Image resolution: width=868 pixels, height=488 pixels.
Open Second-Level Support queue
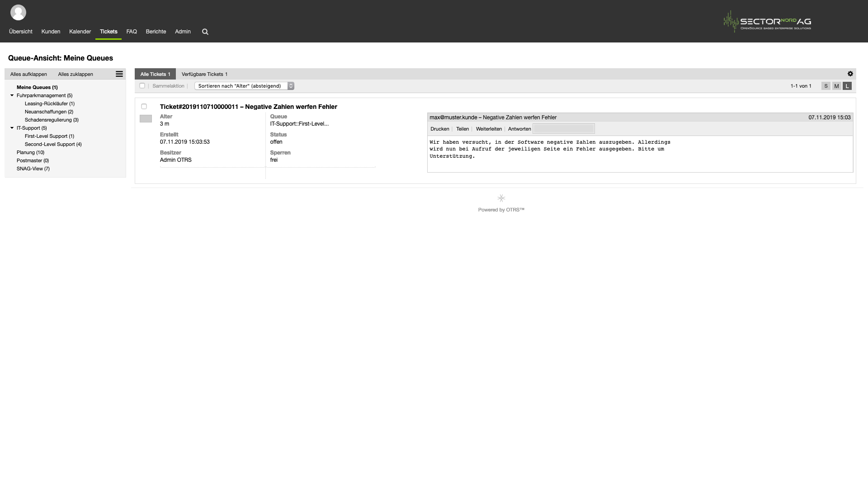click(x=53, y=144)
